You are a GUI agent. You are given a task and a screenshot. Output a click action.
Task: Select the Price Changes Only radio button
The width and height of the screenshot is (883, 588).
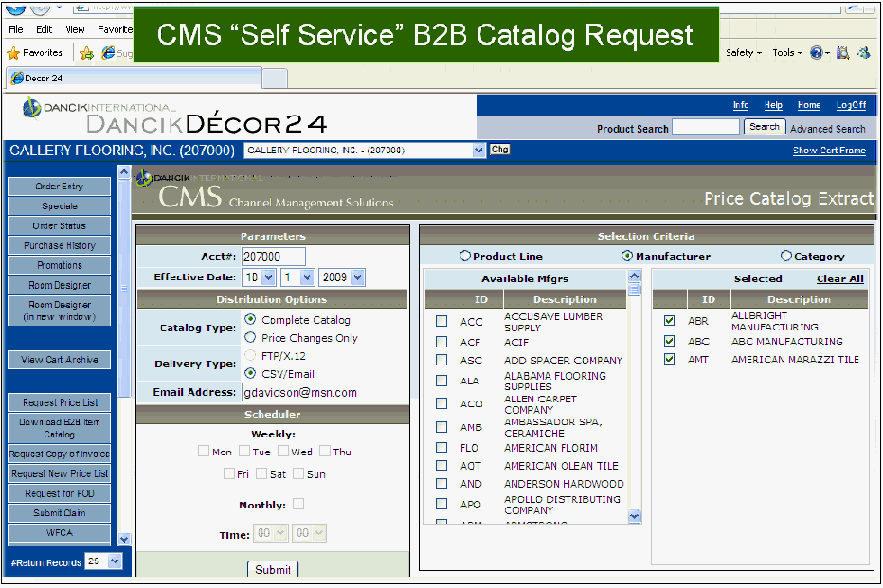(x=251, y=337)
